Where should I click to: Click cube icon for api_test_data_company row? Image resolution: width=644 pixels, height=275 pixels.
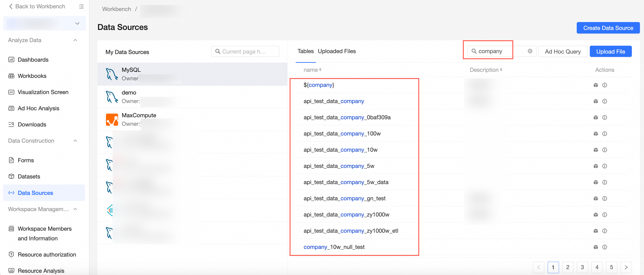click(596, 101)
